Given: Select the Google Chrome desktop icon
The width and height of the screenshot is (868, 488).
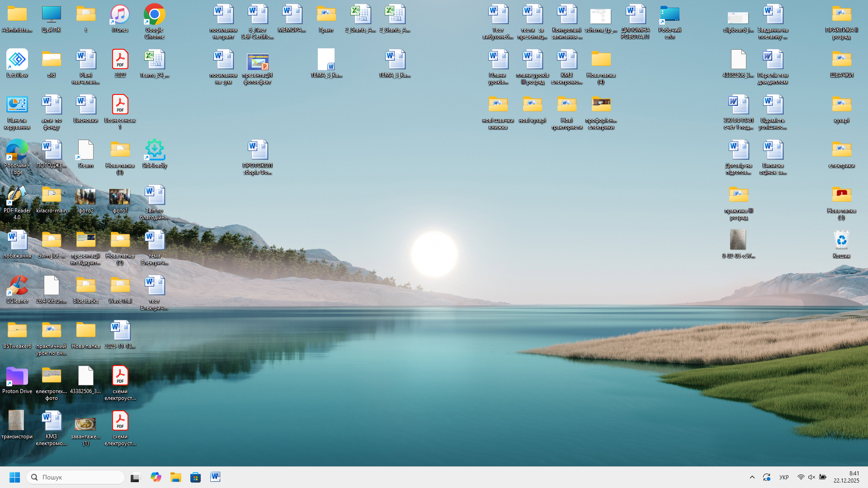Looking at the screenshot, I should point(154,15).
